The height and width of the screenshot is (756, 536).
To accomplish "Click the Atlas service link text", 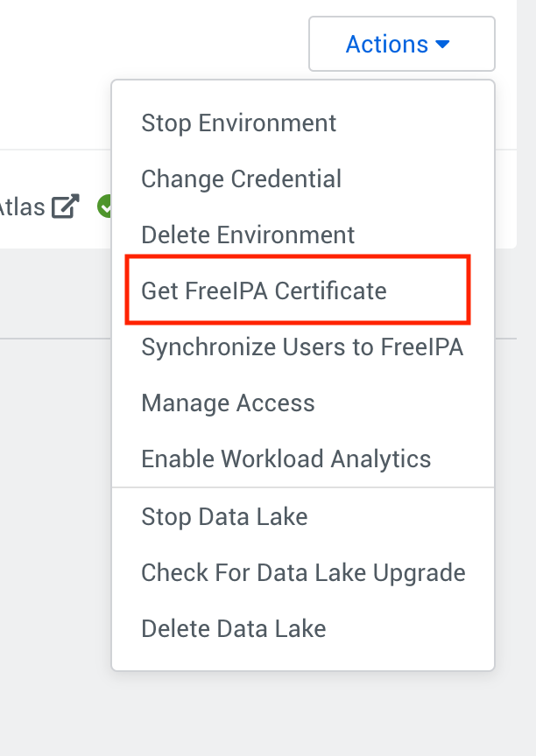I will pyautogui.click(x=22, y=207).
